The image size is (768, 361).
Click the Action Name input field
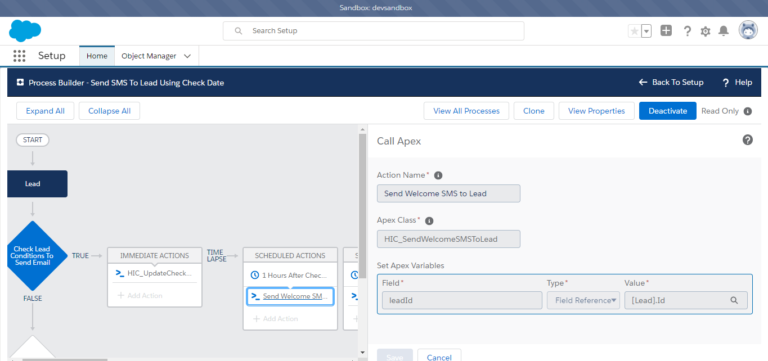[x=449, y=193]
